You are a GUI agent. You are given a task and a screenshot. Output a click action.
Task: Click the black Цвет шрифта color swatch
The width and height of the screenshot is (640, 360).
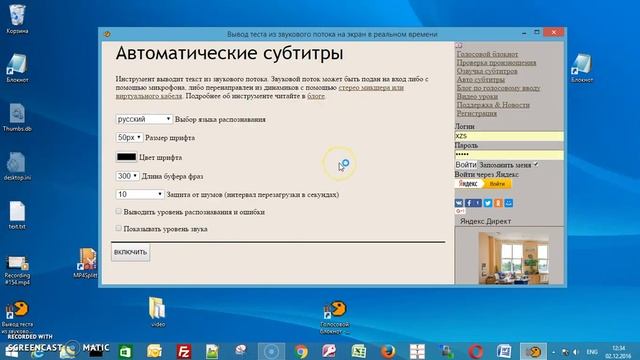(x=126, y=157)
